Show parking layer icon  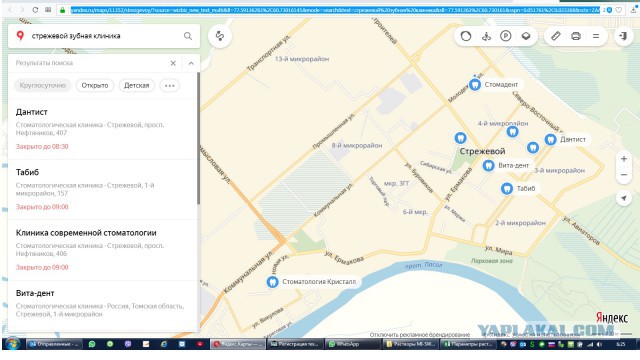(x=506, y=36)
